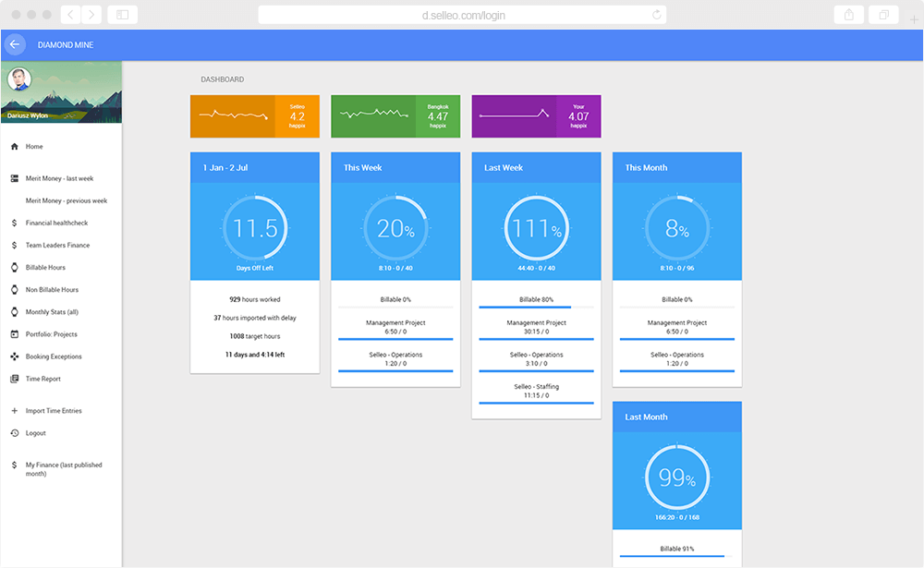Viewport: 924px width, 568px height.
Task: Open the My Finance last published month link
Action: pos(64,469)
